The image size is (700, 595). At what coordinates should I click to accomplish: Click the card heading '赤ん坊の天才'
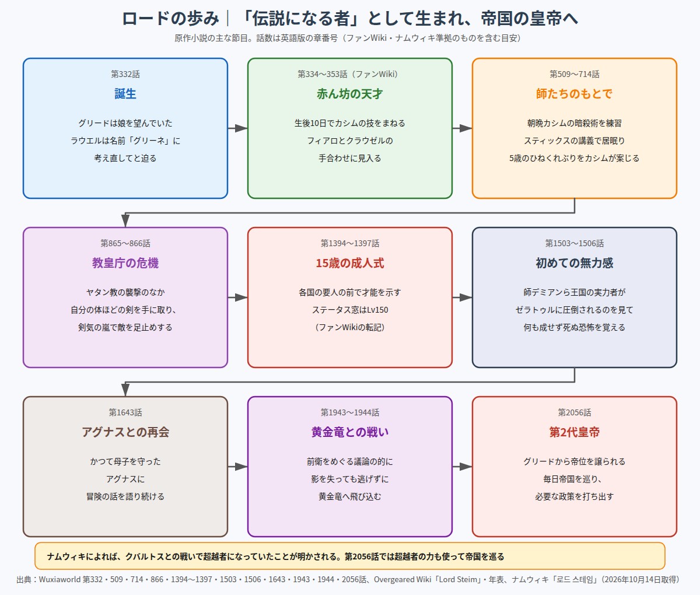[x=350, y=94]
